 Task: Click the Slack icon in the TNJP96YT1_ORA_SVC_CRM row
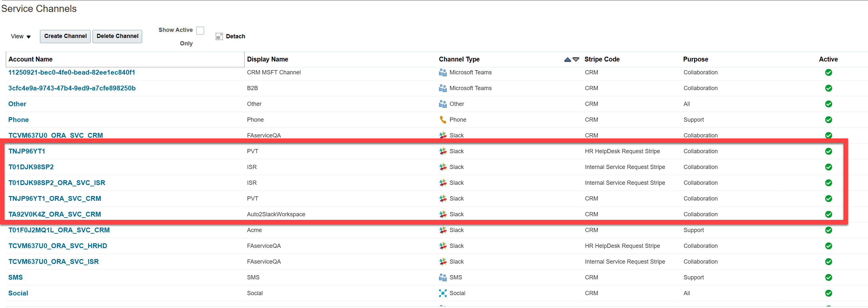click(x=443, y=199)
